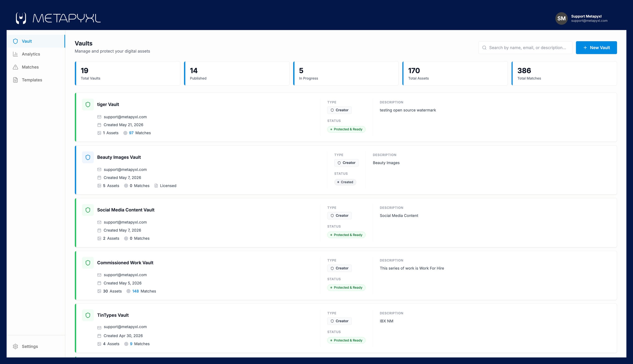The height and width of the screenshot is (364, 633).
Task: Open Settings in the sidebar
Action: coord(36,346)
